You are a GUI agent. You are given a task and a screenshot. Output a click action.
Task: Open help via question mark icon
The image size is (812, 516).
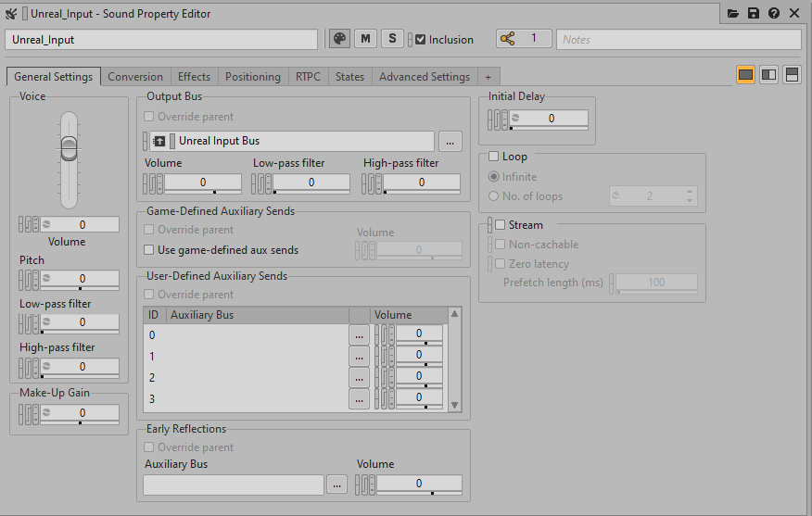[x=773, y=14]
